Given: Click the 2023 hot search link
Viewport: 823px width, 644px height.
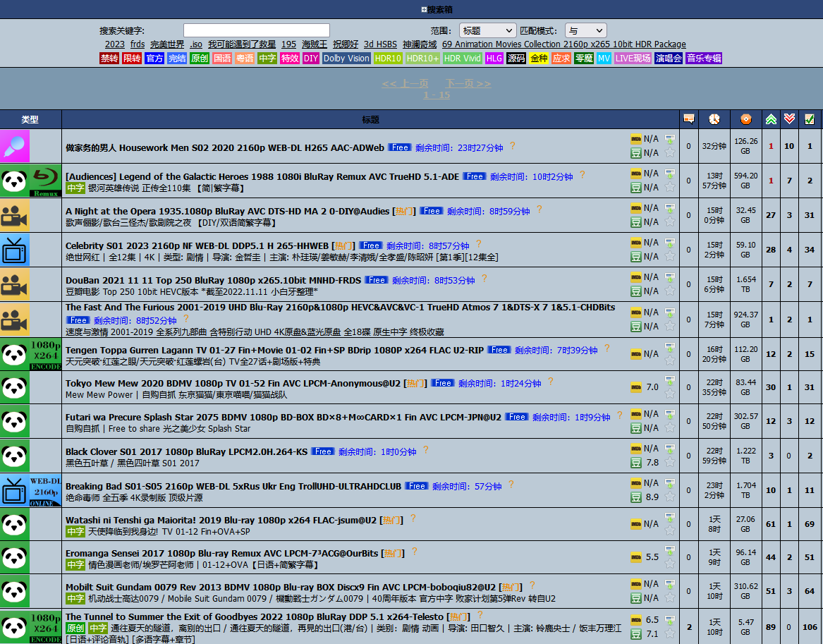Looking at the screenshot, I should pyautogui.click(x=115, y=44).
